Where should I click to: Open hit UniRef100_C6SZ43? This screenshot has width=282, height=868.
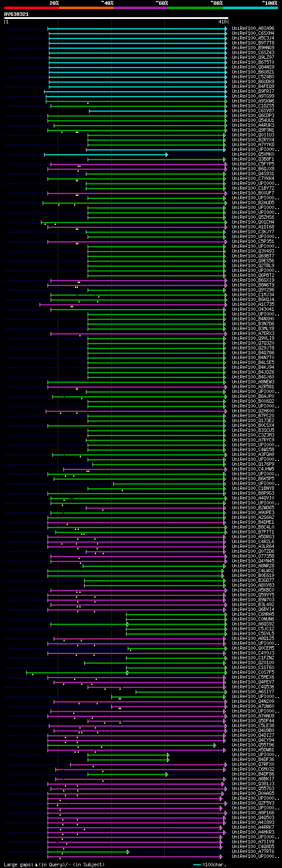tap(253, 52)
